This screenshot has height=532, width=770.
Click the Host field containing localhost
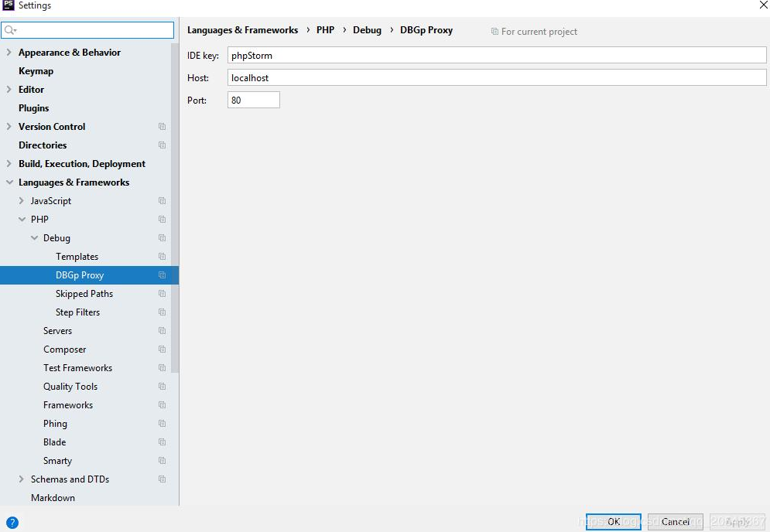click(x=497, y=77)
